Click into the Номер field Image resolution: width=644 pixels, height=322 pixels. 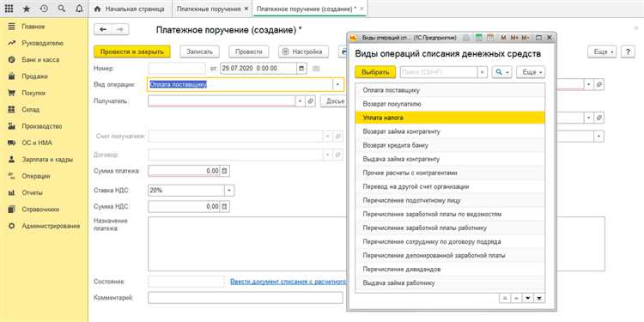177,68
